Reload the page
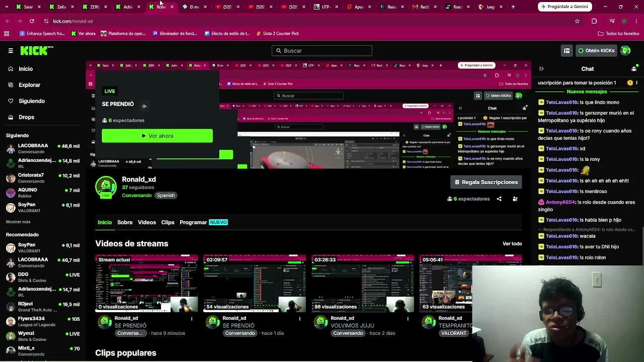 pos(32,21)
